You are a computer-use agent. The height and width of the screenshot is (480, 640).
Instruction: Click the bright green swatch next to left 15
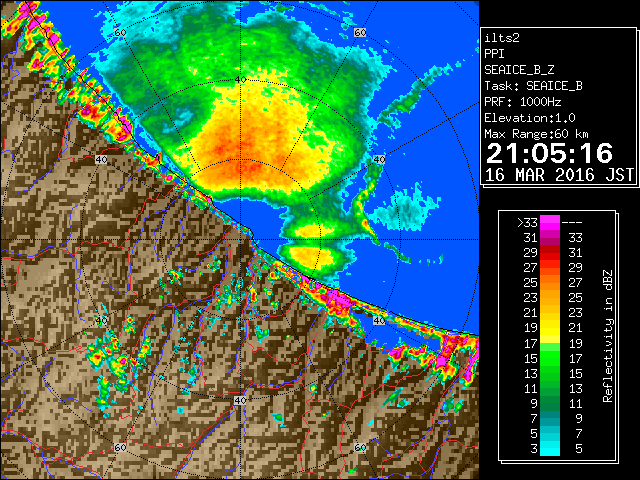[550, 358]
